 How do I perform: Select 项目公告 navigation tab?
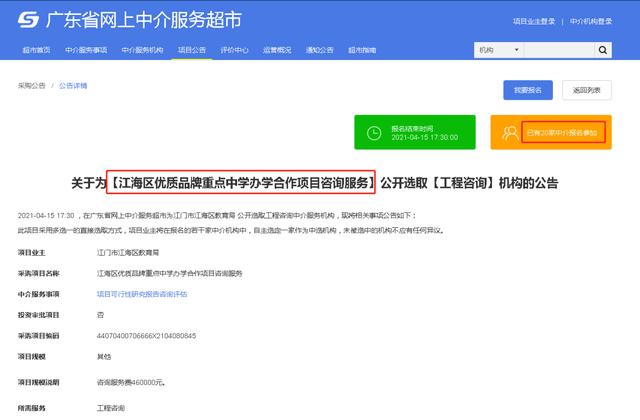192,50
